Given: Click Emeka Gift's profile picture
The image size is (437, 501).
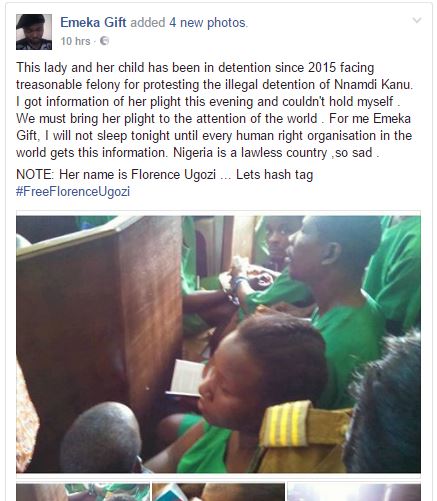Looking at the screenshot, I should pos(34,32).
